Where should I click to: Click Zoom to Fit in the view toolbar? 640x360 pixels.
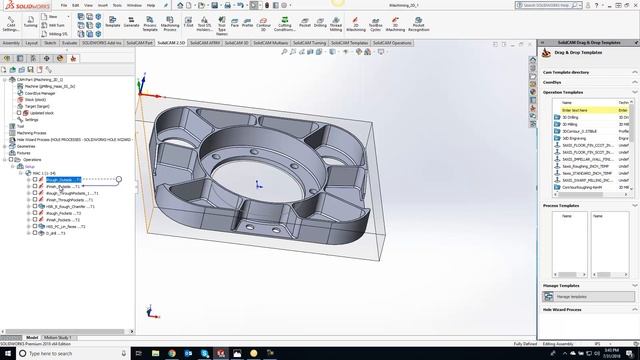(x=284, y=52)
